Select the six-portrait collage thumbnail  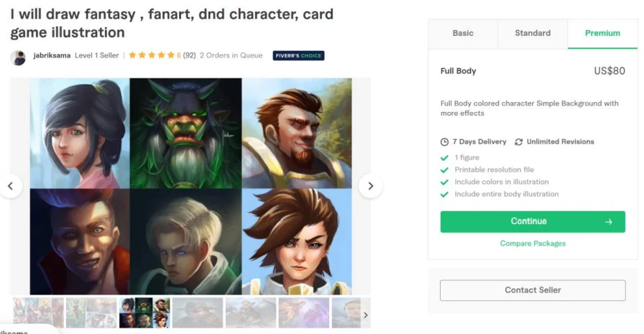144,312
